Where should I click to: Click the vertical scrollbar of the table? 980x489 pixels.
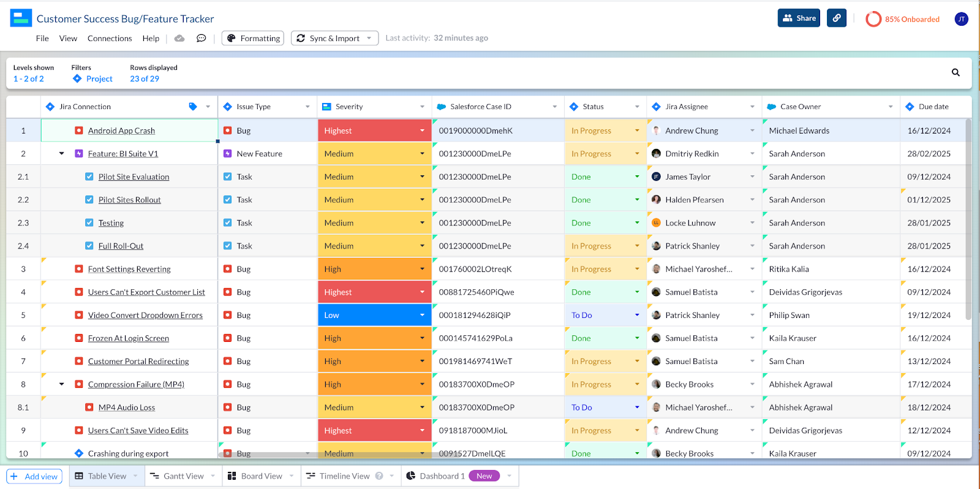pos(968,219)
